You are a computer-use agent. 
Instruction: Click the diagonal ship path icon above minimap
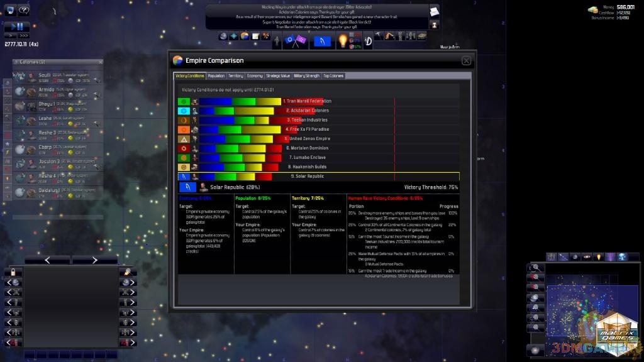(563, 257)
